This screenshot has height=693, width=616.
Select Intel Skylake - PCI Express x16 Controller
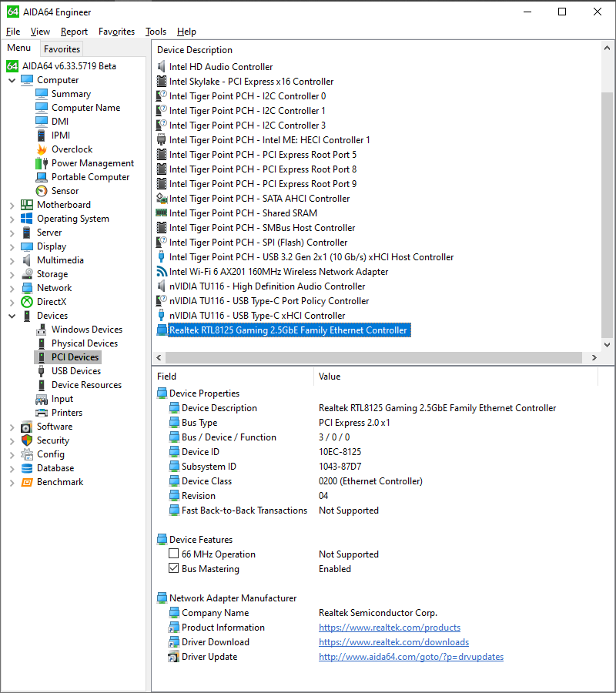point(252,82)
